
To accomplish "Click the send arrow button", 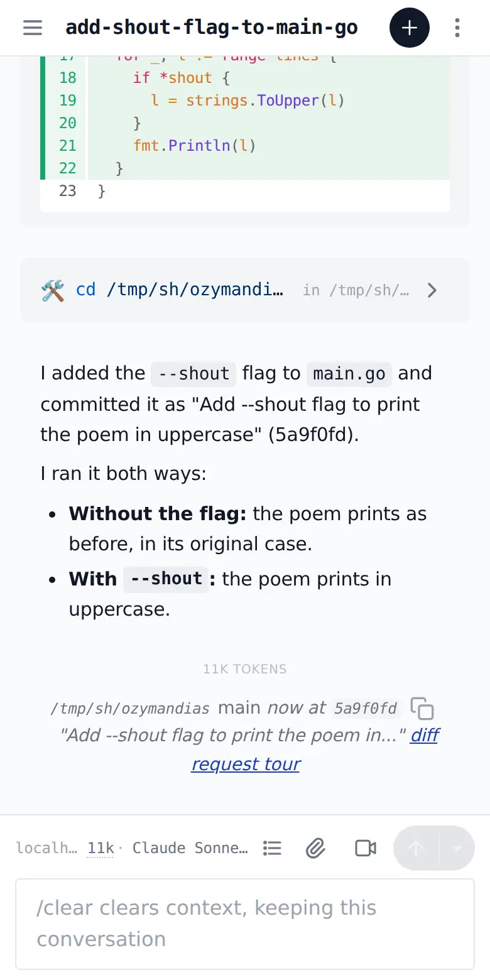I will tap(416, 848).
